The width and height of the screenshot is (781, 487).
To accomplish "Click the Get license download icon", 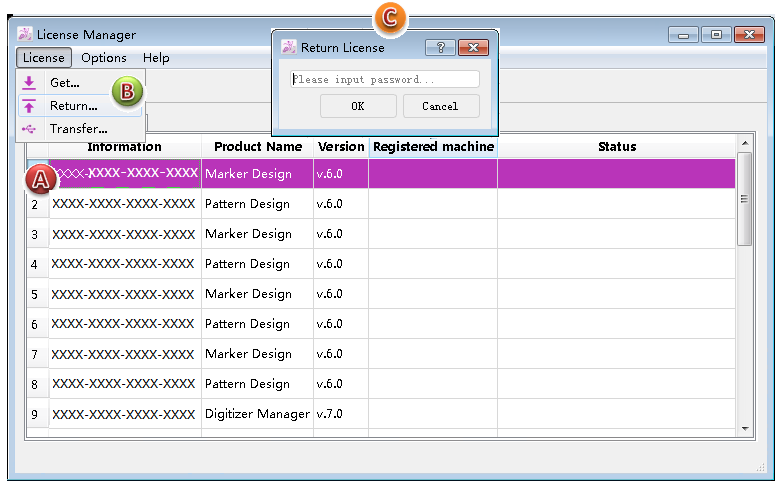I will [x=29, y=82].
